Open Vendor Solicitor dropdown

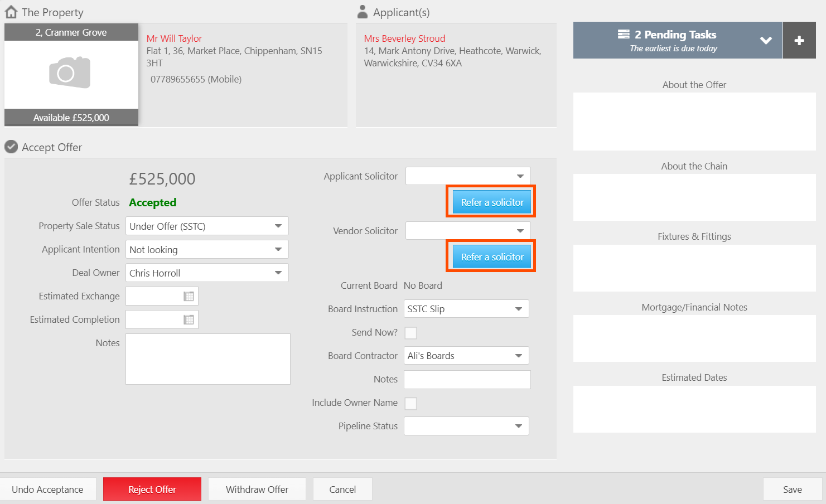click(468, 231)
